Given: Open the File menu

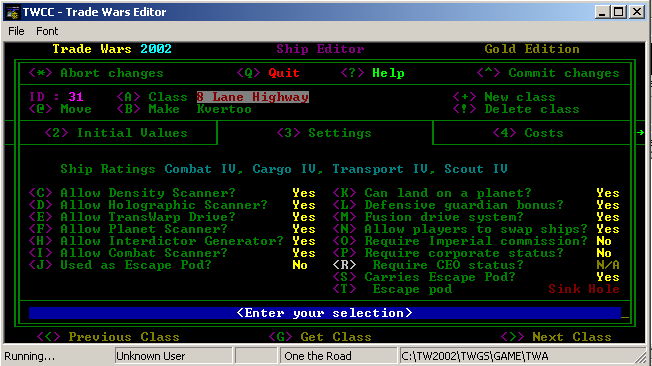Looking at the screenshot, I should [x=16, y=31].
